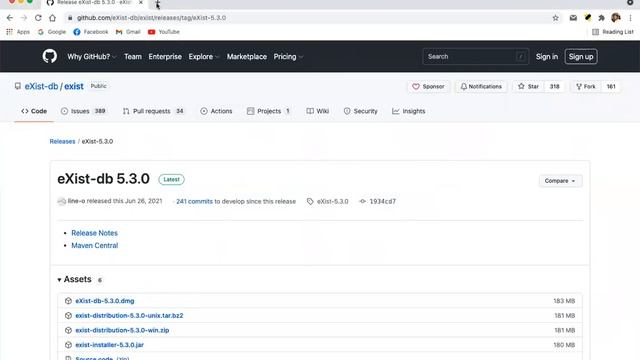Viewport: 640px width, 360px height.
Task: Click the Sponsor heart button
Action: (x=428, y=87)
